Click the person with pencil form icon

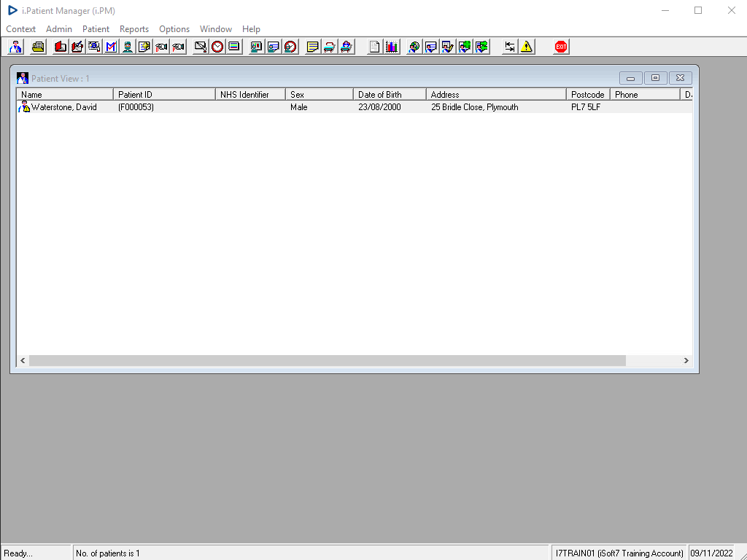pos(448,47)
